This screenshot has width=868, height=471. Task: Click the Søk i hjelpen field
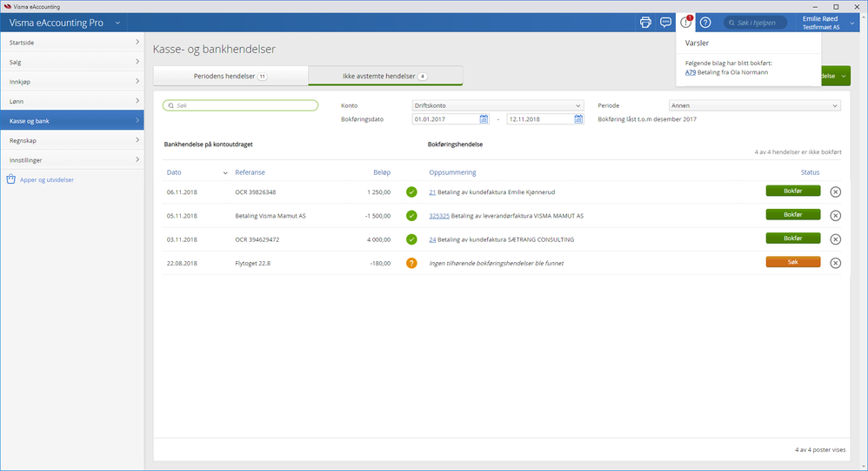pyautogui.click(x=756, y=23)
